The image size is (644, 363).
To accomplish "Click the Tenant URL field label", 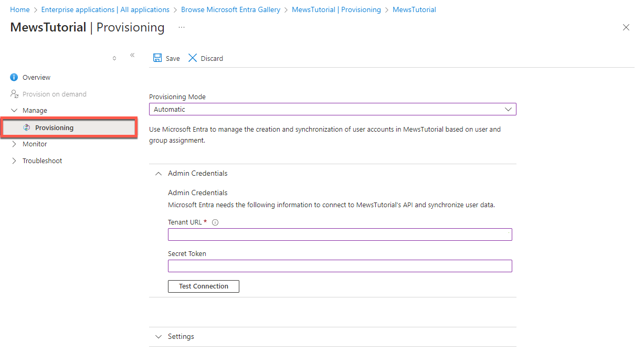I will (x=185, y=222).
